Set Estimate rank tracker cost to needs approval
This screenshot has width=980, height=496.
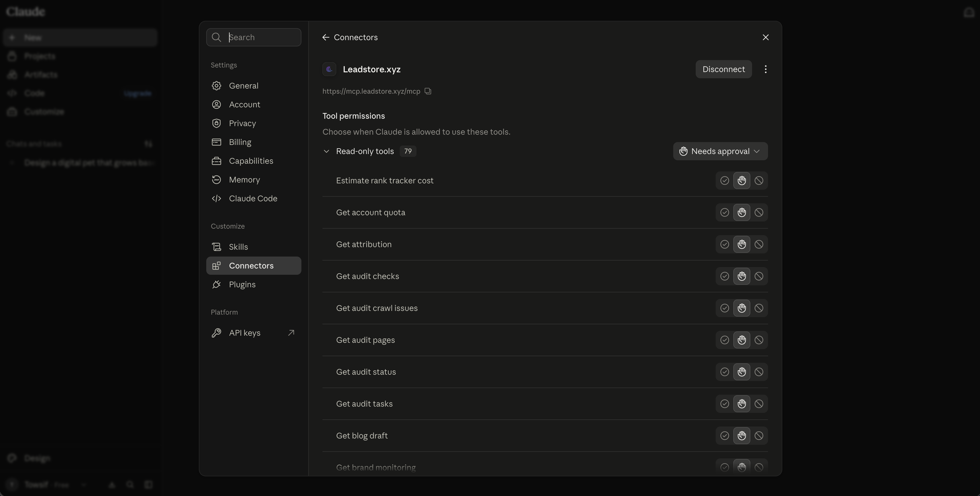point(742,181)
